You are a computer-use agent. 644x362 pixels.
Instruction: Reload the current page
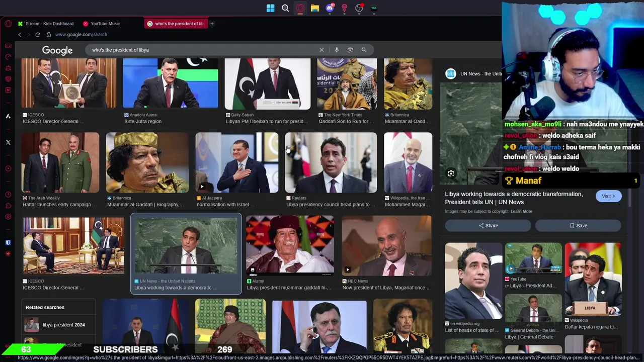tap(38, 35)
